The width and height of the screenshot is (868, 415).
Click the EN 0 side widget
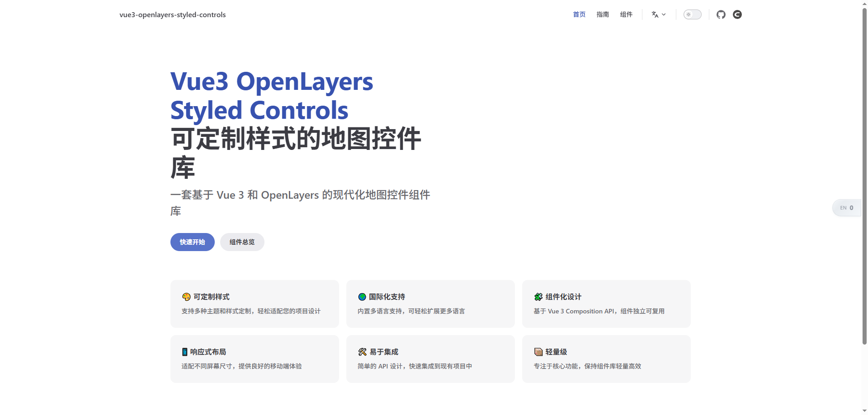pyautogui.click(x=847, y=208)
